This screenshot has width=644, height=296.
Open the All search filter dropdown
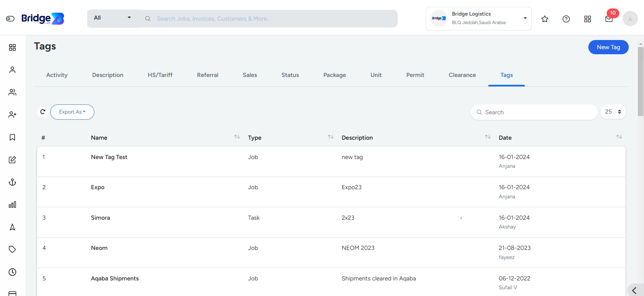113,18
